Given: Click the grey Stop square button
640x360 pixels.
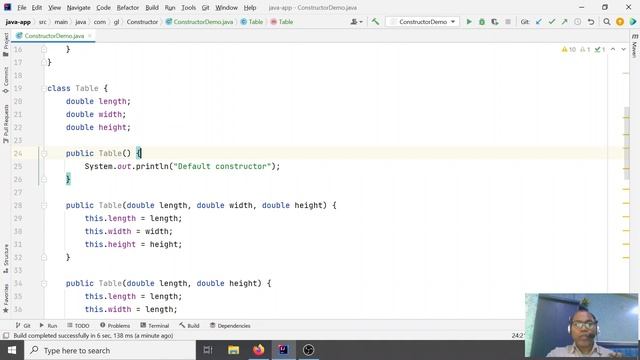Looking at the screenshot, I should [508, 22].
